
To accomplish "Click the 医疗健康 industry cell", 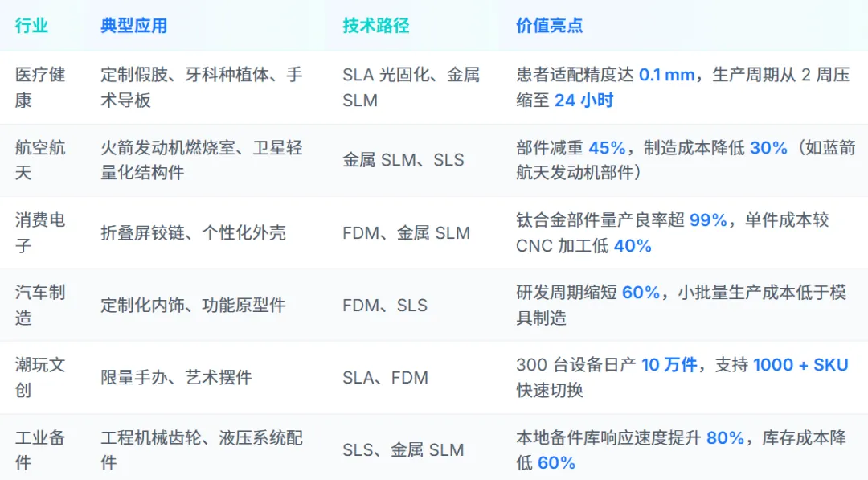I will [40, 88].
